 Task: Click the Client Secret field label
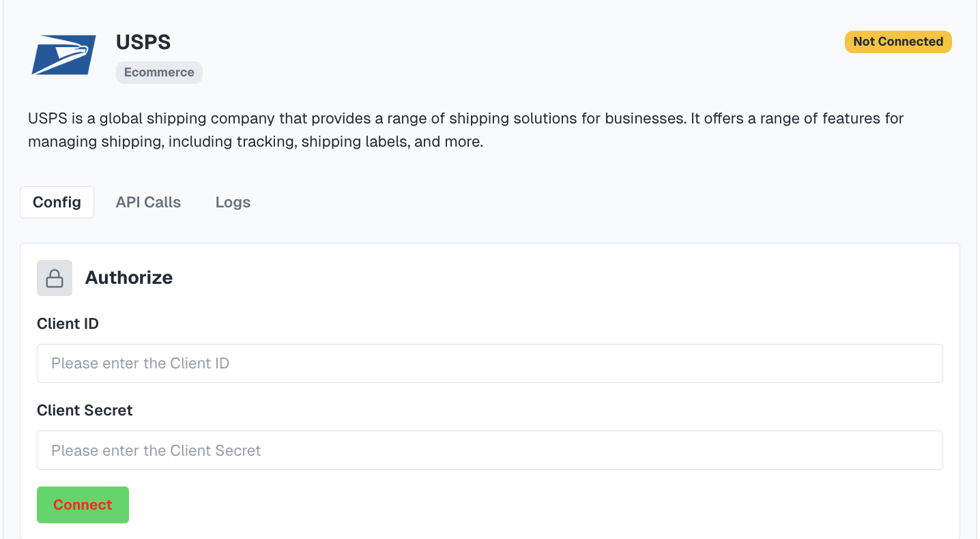click(85, 411)
